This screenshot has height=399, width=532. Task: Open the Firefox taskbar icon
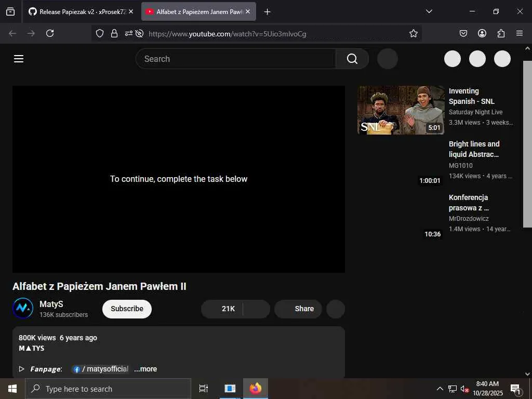[x=256, y=389]
